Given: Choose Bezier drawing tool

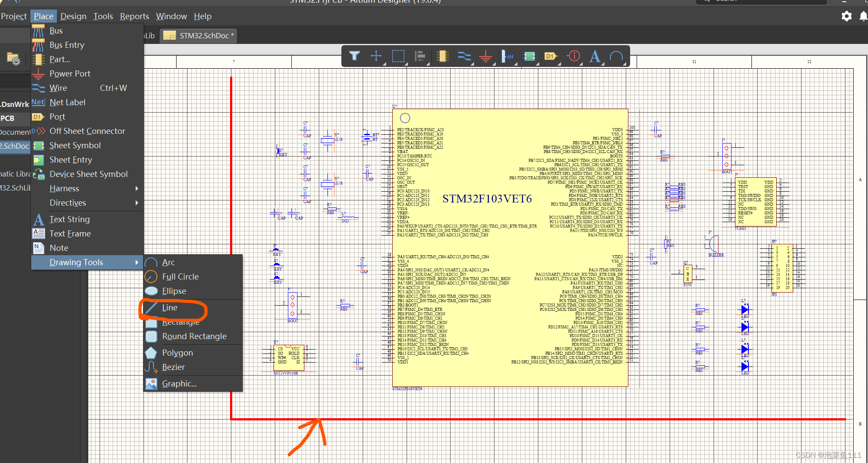Looking at the screenshot, I should [193, 367].
